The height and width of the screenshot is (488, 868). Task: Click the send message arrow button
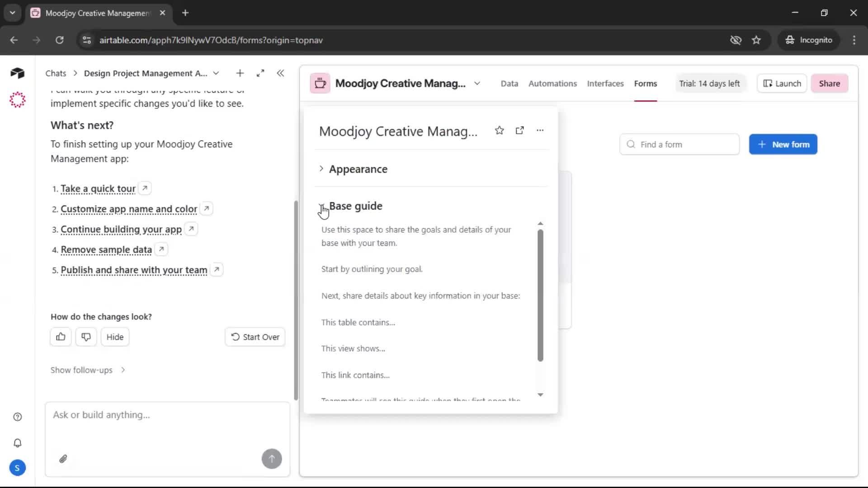[x=272, y=459]
